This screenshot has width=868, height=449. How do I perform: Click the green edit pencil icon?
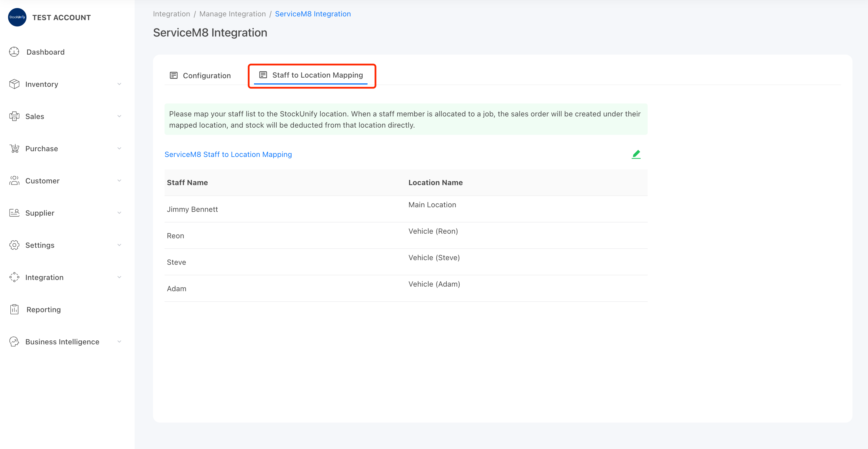pos(636,154)
